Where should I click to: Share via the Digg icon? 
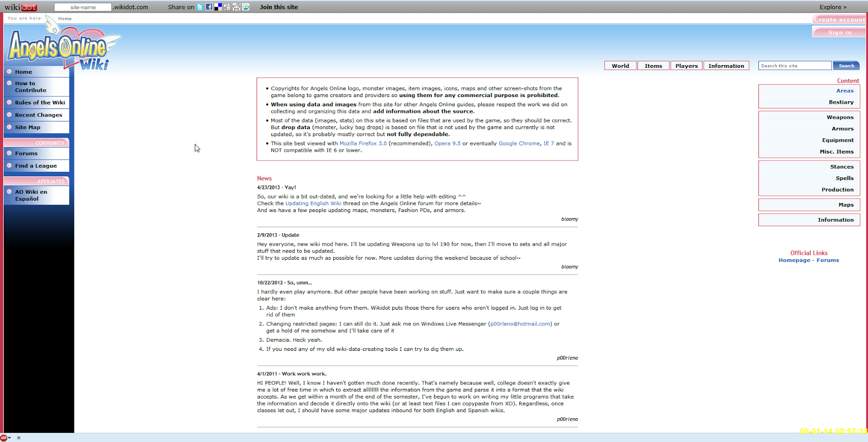point(227,7)
